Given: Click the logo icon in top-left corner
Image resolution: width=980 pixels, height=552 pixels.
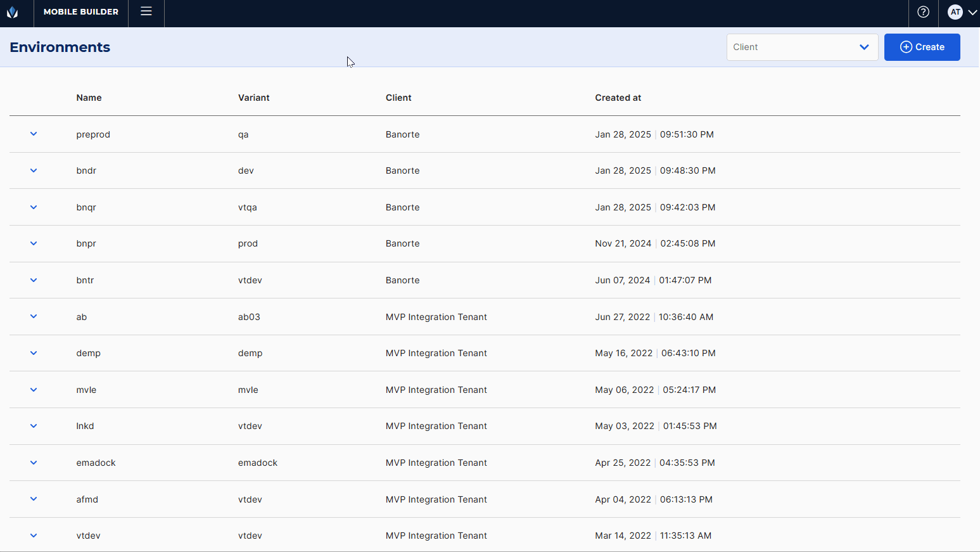Looking at the screenshot, I should [13, 12].
